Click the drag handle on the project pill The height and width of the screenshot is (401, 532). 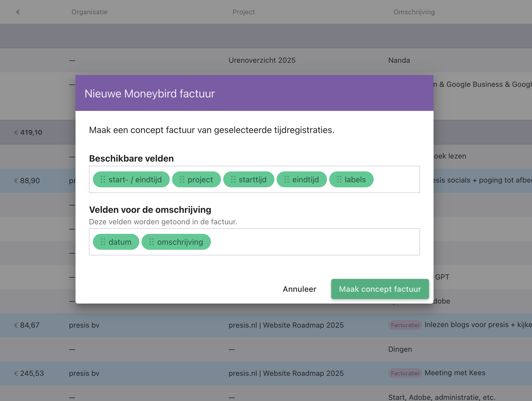182,179
